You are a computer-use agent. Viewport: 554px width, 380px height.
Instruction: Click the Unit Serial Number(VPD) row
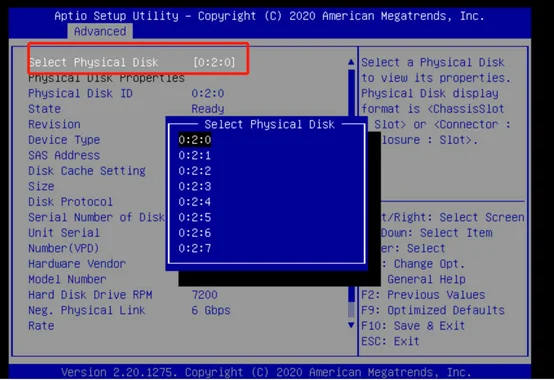pyautogui.click(x=64, y=241)
